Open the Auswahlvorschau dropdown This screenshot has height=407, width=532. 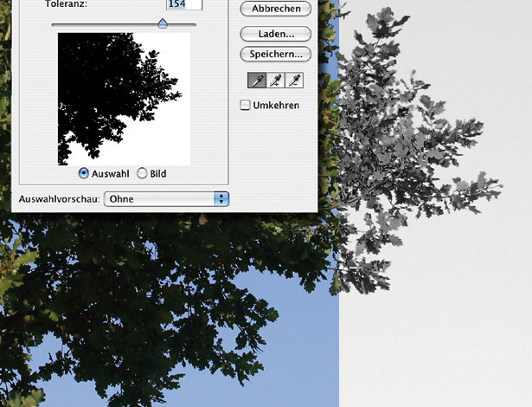coord(167,199)
